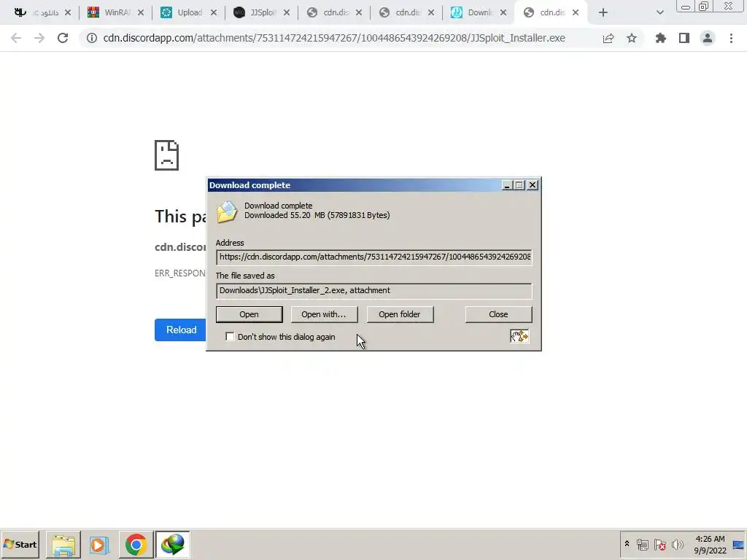Click Open folder in download dialog

pos(400,314)
